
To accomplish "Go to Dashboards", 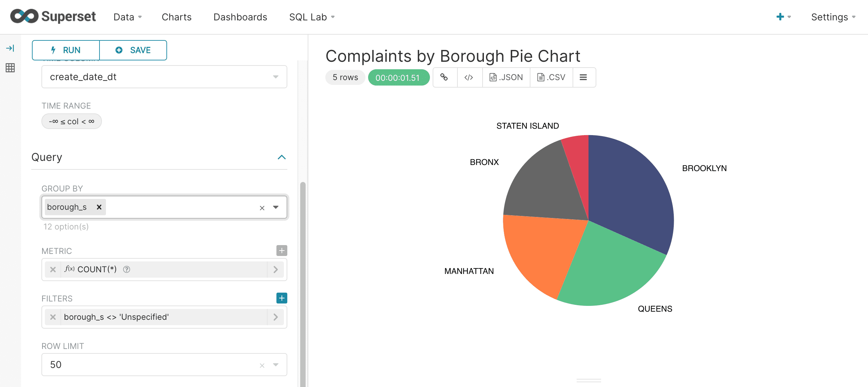I will click(240, 17).
